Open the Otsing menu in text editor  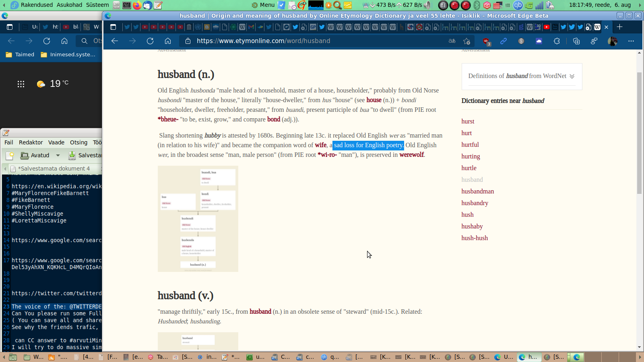pyautogui.click(x=78, y=142)
